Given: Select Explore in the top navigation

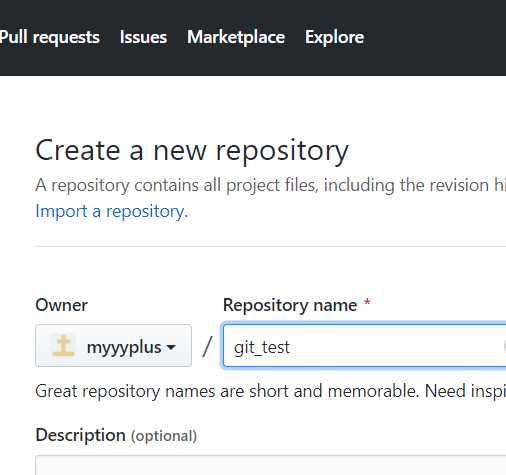Looking at the screenshot, I should 334,37.
